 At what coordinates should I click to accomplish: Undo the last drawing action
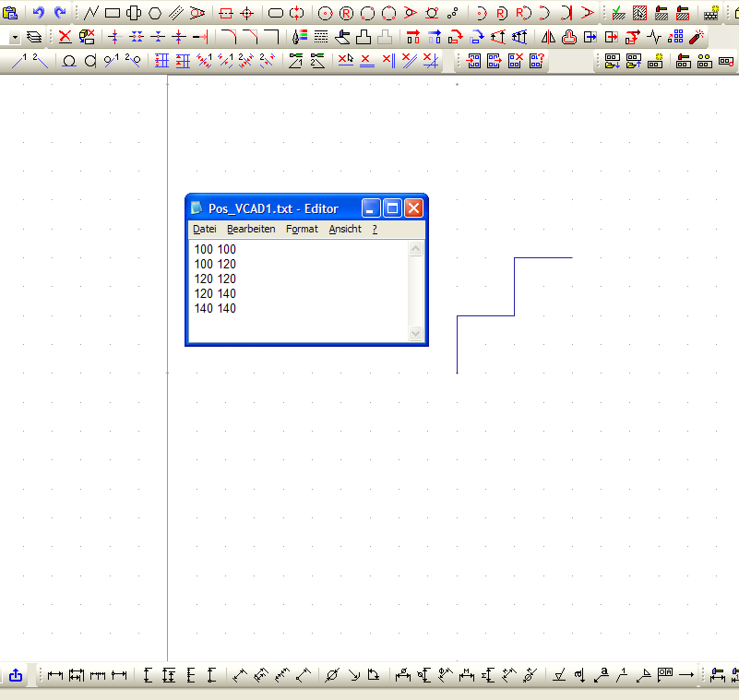click(x=38, y=13)
